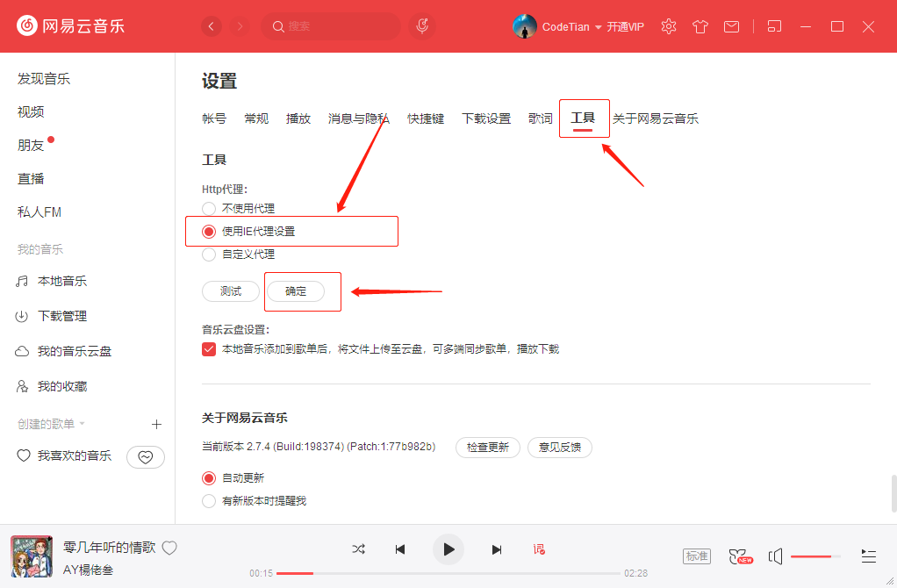Open the sound effects NEW icon

coord(740,556)
